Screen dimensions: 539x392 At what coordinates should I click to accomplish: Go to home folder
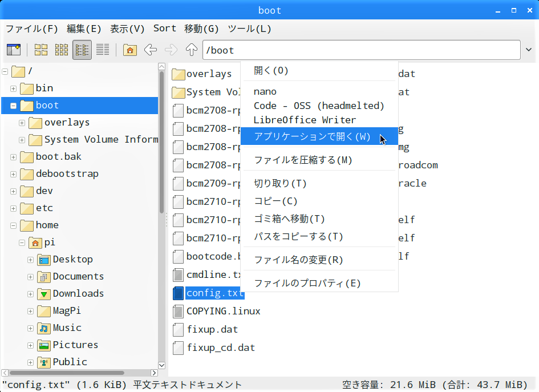(x=130, y=50)
